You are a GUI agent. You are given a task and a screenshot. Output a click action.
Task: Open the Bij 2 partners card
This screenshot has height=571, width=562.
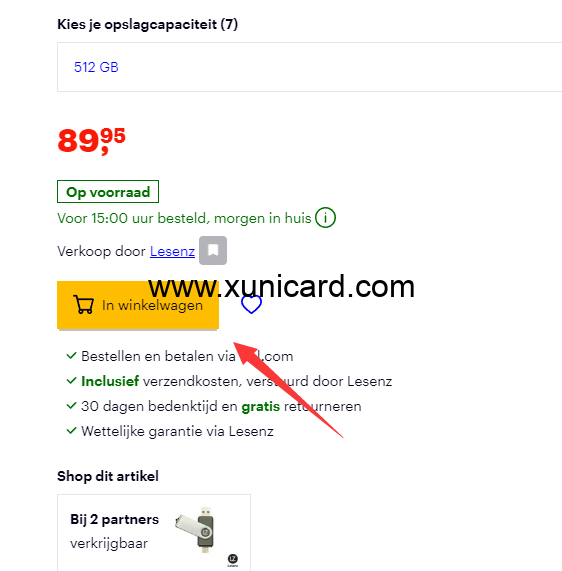[x=154, y=532]
